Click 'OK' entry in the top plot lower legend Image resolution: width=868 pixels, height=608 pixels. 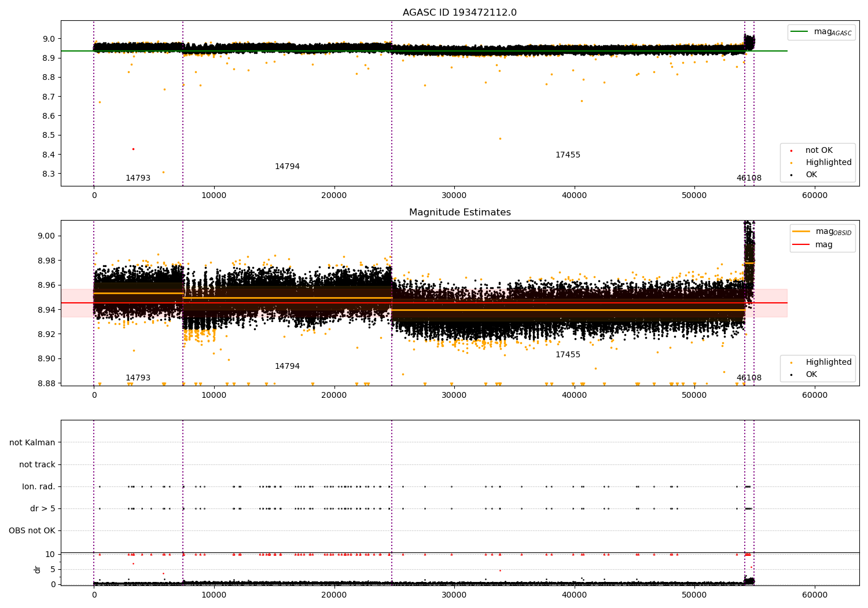[x=811, y=175]
